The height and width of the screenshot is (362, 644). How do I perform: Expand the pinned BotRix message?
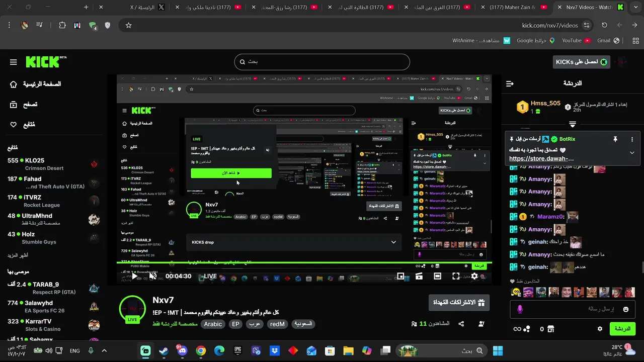pyautogui.click(x=632, y=153)
